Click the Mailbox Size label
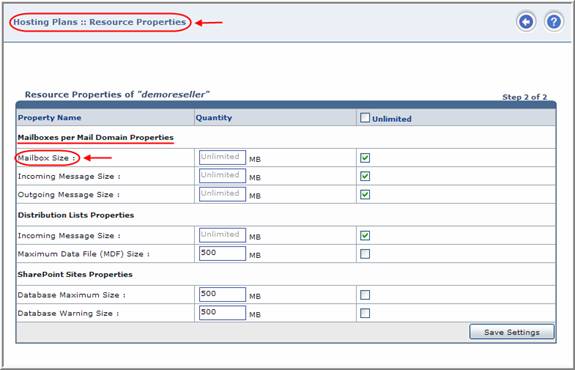The width and height of the screenshot is (575, 370). 47,158
